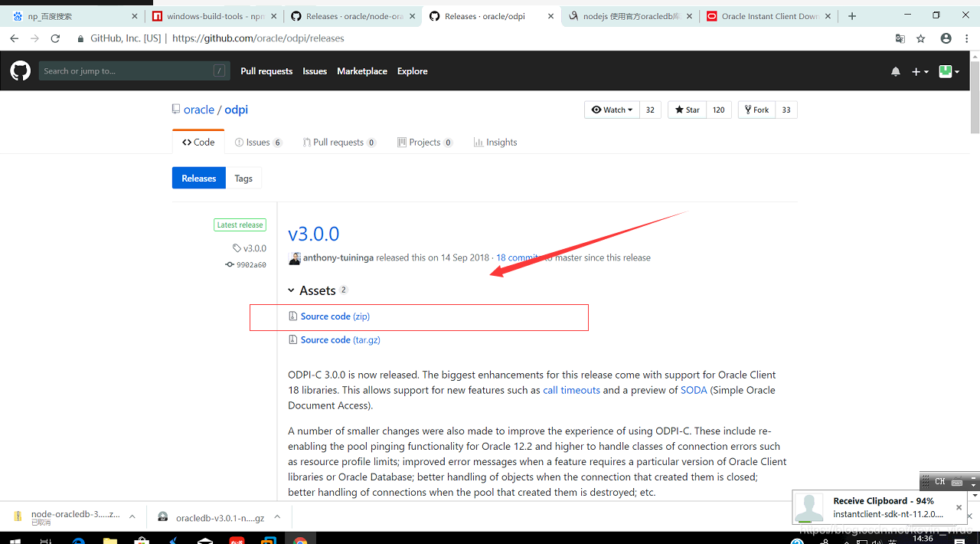Switch to Oracle Instant Client Downloads tab
Screen dimensions: 980x544
pos(767,16)
